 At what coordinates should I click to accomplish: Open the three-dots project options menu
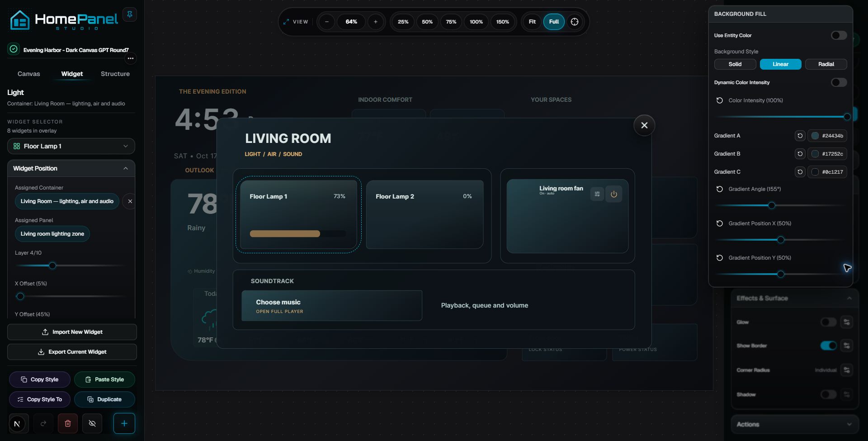pyautogui.click(x=131, y=58)
